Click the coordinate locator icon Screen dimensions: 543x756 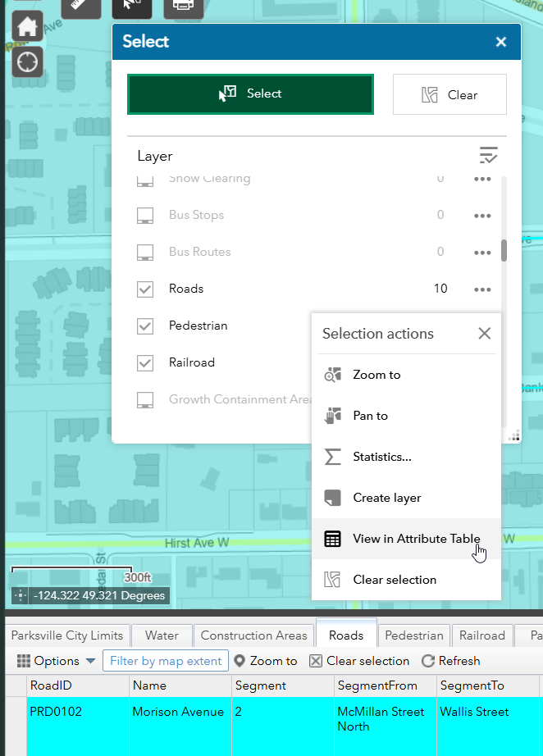pos(21,596)
